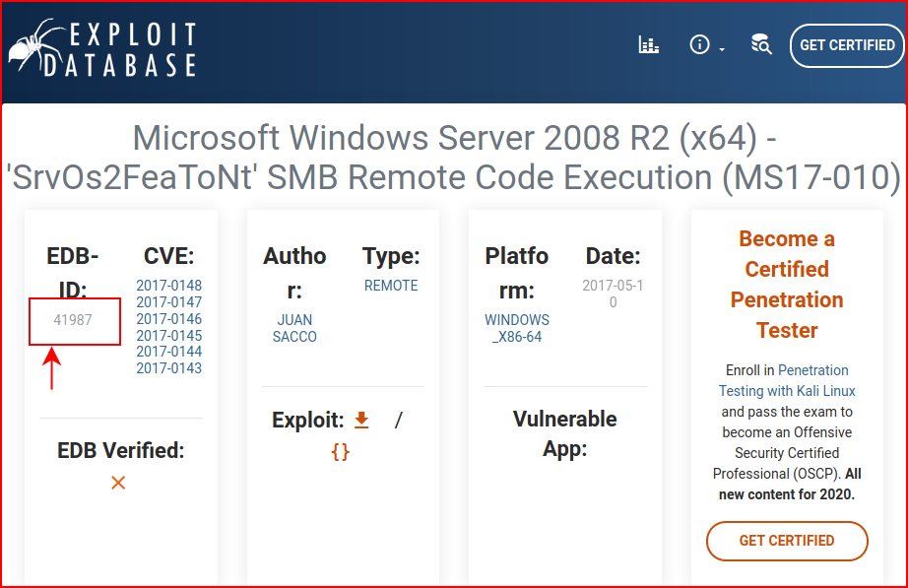The height and width of the screenshot is (588, 908).
Task: Select the date 2017-05-10 text
Action: pos(613,294)
